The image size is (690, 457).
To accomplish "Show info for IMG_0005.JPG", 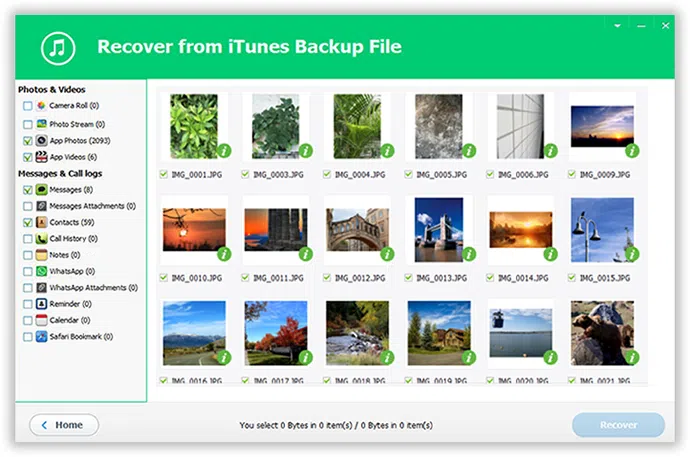I will tap(469, 151).
